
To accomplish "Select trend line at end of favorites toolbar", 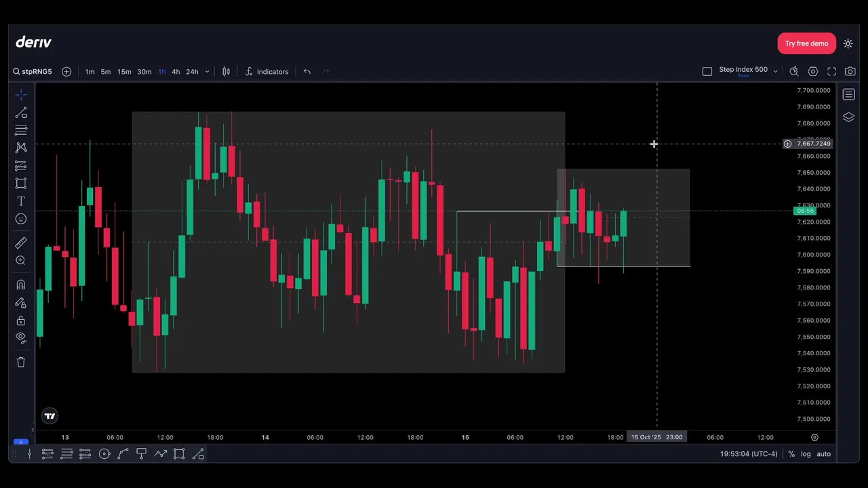I will pos(198,454).
